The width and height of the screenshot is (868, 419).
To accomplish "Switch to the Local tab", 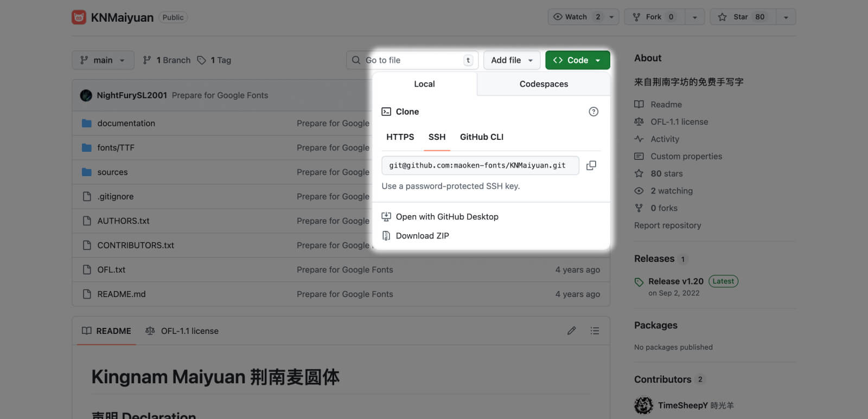I will click(424, 84).
